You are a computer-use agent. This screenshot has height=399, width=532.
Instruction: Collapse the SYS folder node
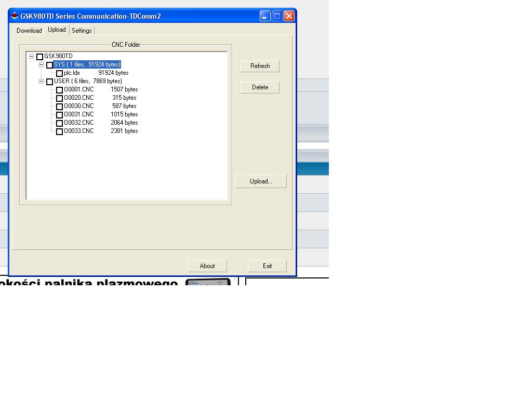[x=42, y=64]
